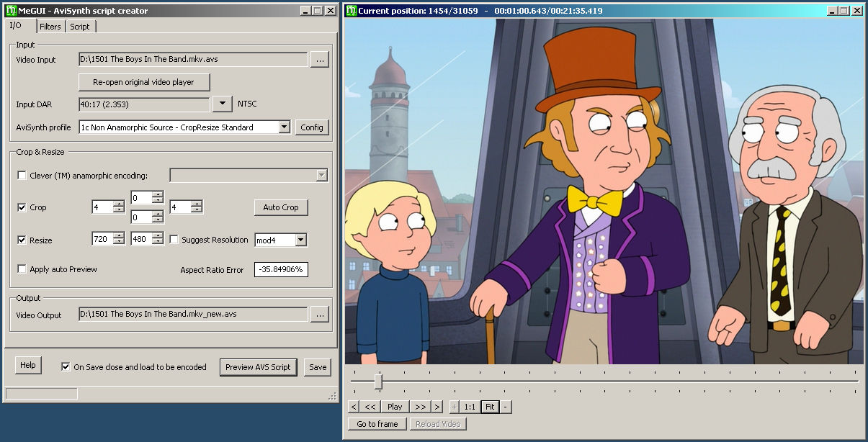Viewport: 868px width, 442px height.
Task: Start playback with the Play button
Action: pyautogui.click(x=395, y=407)
